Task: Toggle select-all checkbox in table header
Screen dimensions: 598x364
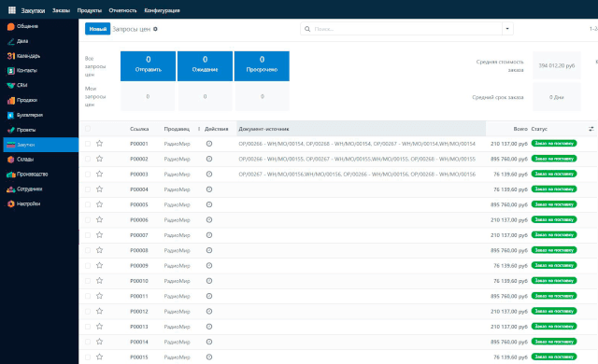Action: click(x=88, y=129)
